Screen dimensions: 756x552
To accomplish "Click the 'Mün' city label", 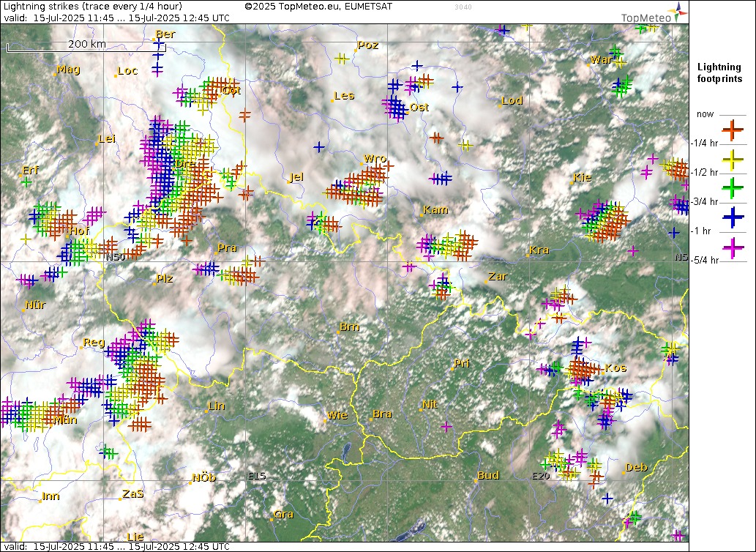I will point(65,420).
